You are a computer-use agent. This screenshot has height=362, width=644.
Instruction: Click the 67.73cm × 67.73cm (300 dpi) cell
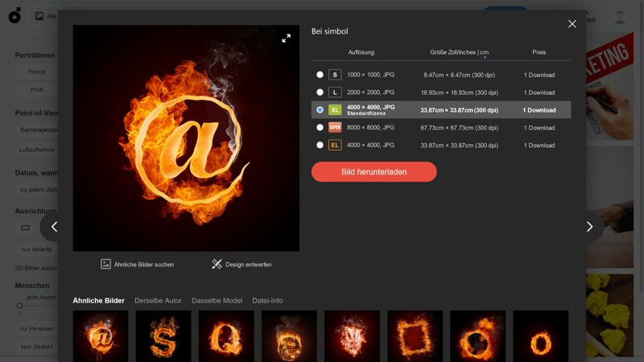459,128
